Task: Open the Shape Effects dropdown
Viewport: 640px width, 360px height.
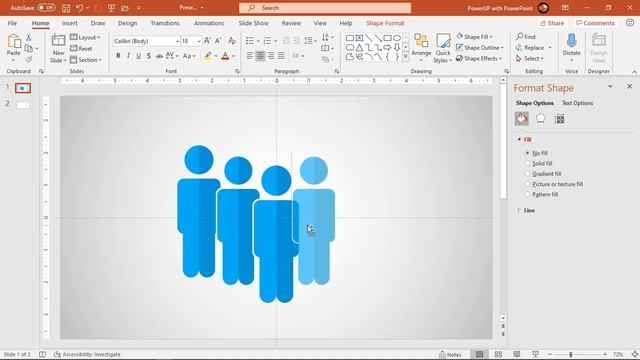Action: 479,58
